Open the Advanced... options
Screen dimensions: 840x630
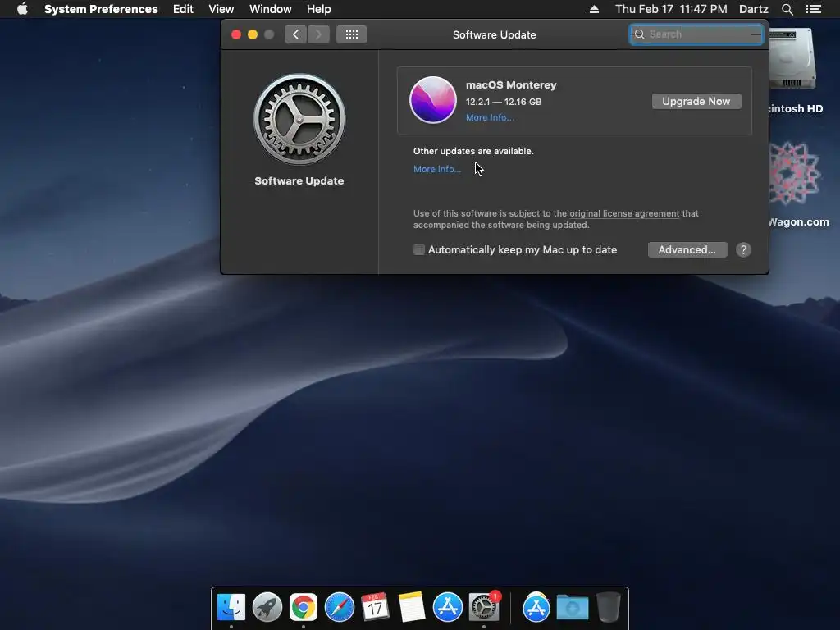(x=687, y=249)
